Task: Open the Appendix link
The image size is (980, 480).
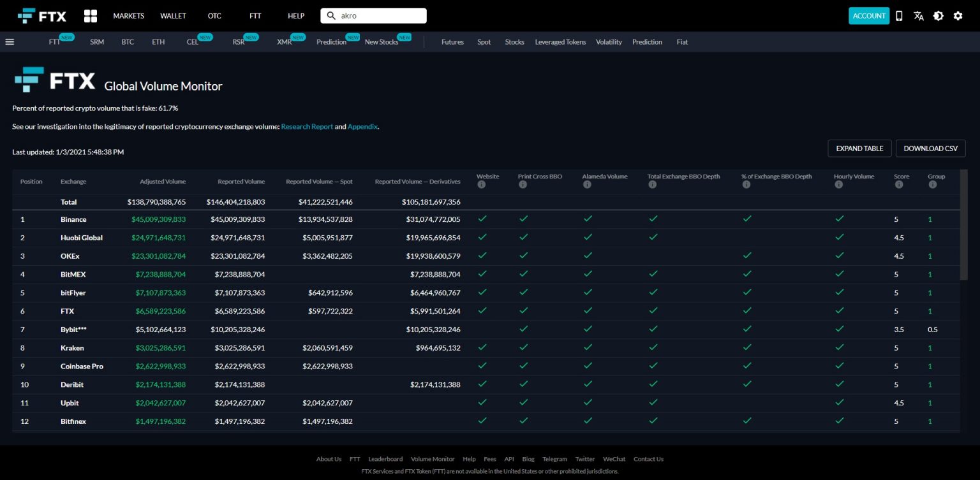Action: pyautogui.click(x=362, y=126)
